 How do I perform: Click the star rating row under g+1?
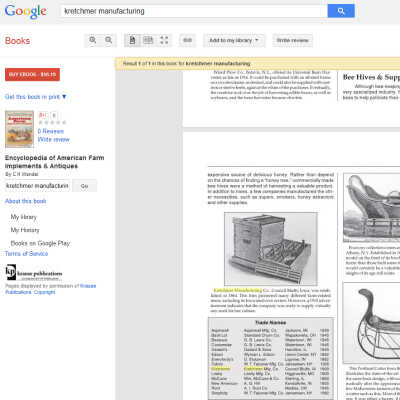52,123
